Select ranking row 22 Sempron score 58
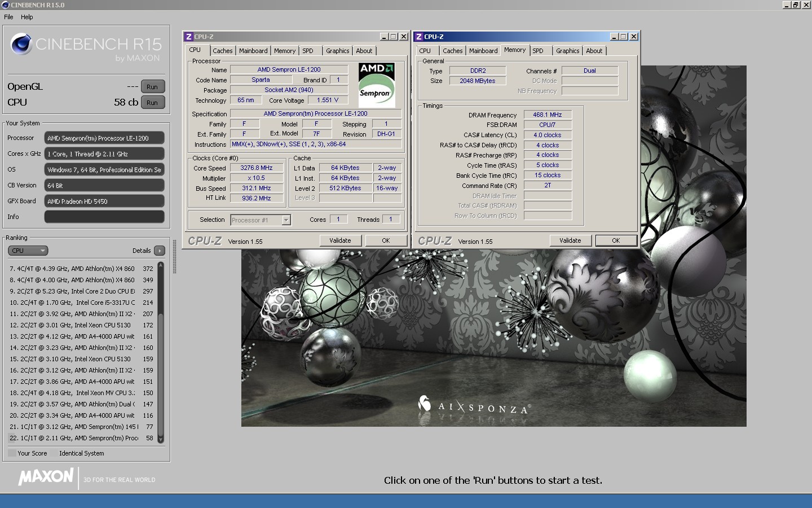The width and height of the screenshot is (812, 508). [x=82, y=438]
